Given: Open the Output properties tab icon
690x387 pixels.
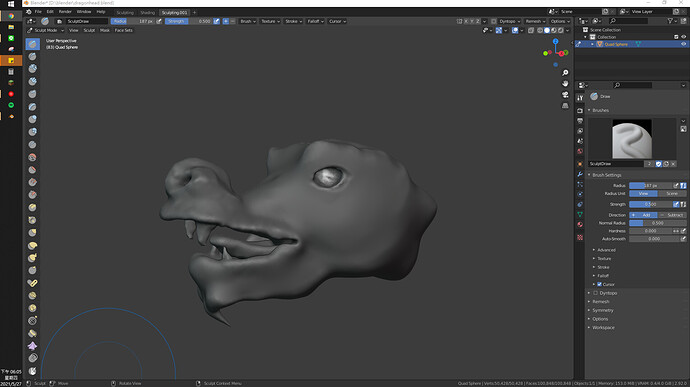Looking at the screenshot, I should click(x=580, y=121).
